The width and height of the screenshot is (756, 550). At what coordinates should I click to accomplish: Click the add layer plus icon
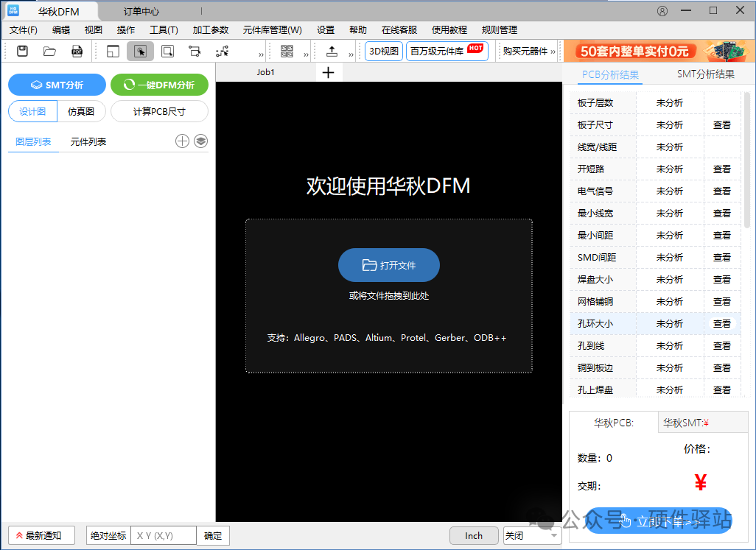tap(182, 141)
